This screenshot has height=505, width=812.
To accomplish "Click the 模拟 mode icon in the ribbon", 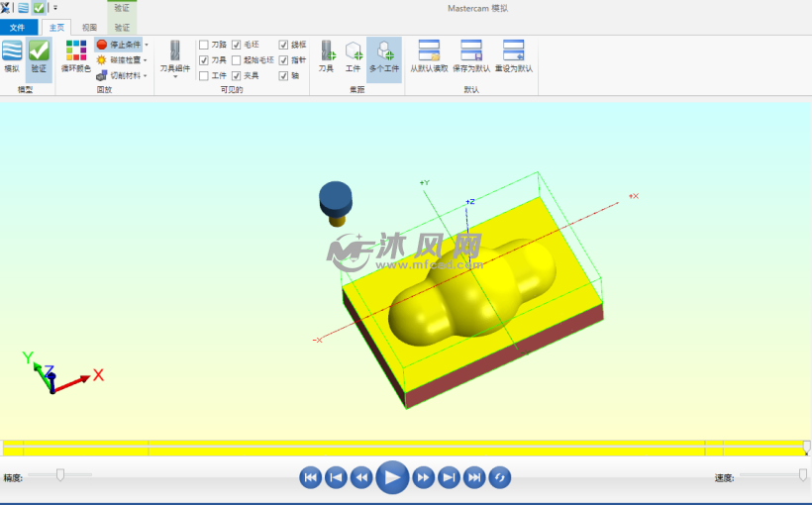I will (12, 50).
